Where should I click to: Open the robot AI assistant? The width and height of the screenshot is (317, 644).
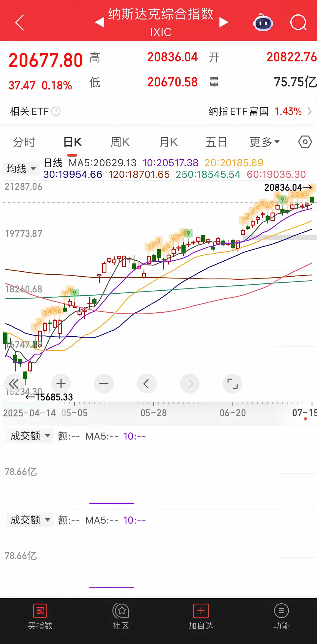(263, 23)
